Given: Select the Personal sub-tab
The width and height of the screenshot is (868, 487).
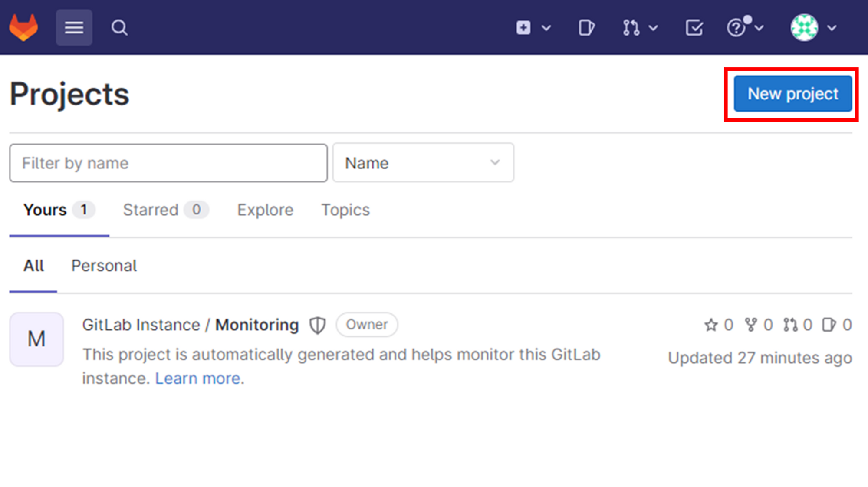Looking at the screenshot, I should point(104,266).
